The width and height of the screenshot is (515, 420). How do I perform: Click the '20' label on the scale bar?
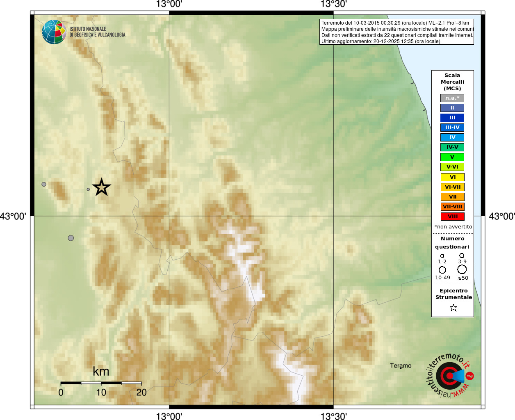(141, 393)
